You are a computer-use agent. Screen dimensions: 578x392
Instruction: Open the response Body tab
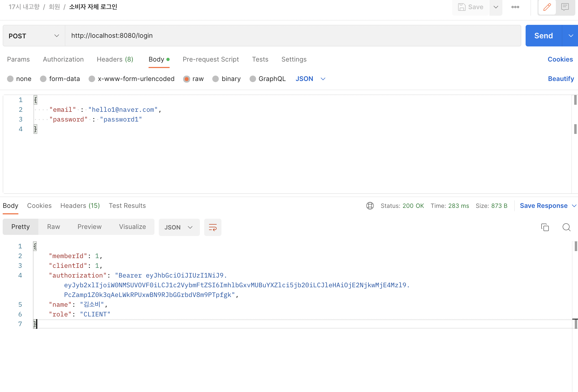click(x=11, y=206)
